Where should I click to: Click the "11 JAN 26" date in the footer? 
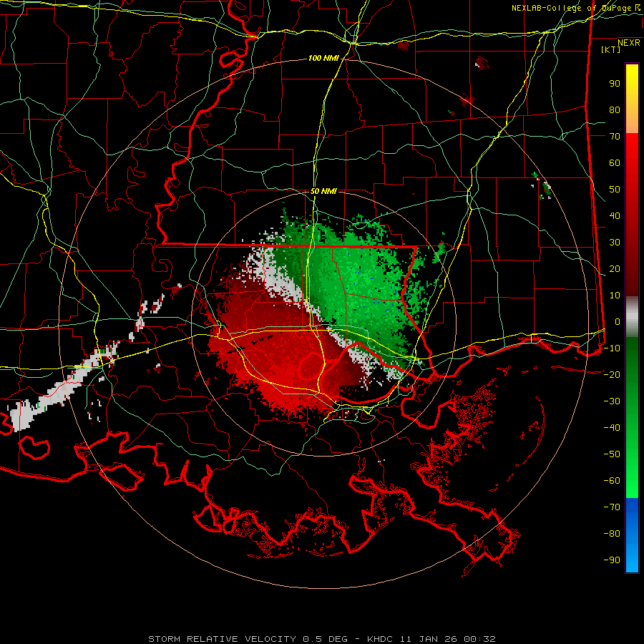tap(429, 639)
